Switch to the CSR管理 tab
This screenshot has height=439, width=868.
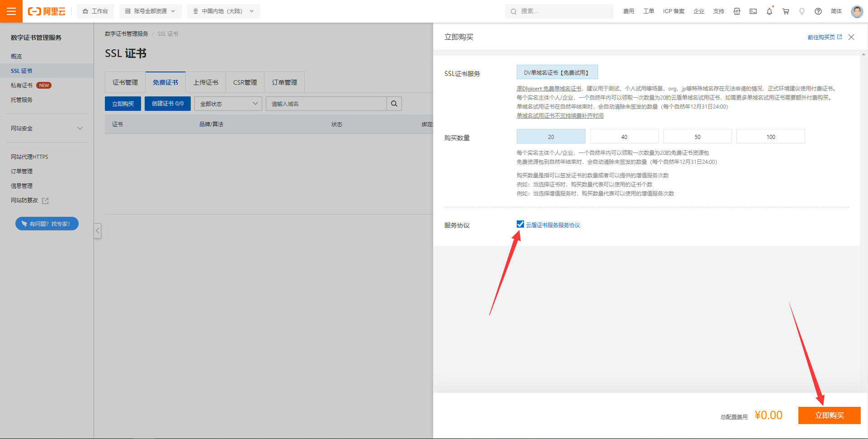coord(245,82)
